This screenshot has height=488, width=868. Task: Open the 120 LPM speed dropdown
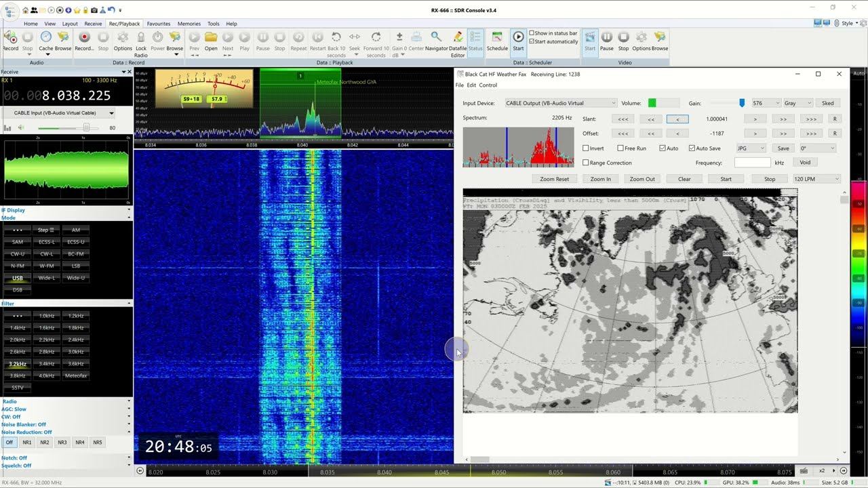tap(816, 179)
